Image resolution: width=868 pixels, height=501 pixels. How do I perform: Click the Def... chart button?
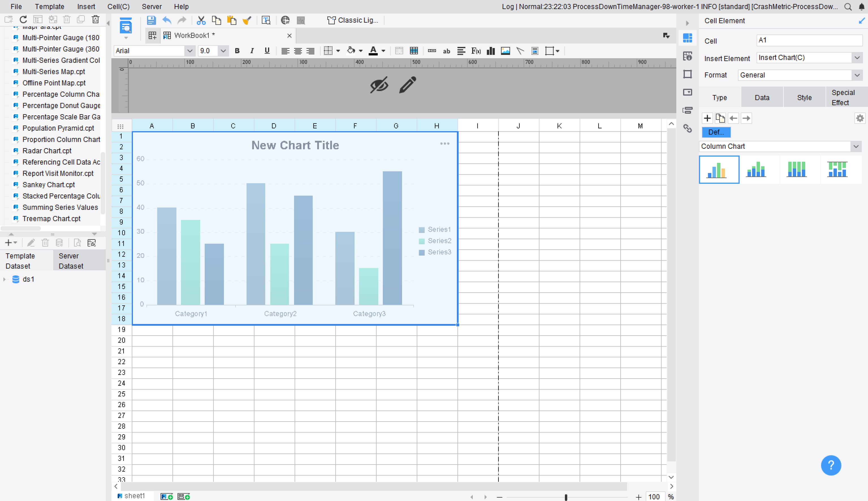coord(716,132)
